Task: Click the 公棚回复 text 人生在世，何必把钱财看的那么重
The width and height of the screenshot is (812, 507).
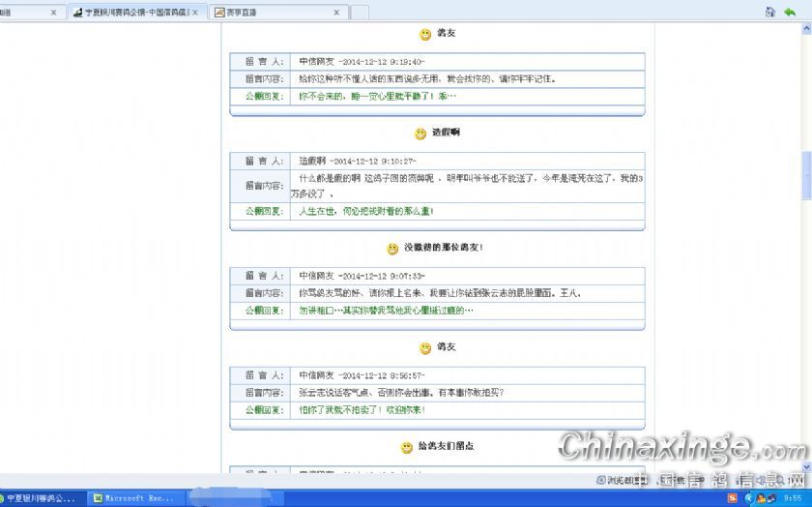Action: point(366,211)
